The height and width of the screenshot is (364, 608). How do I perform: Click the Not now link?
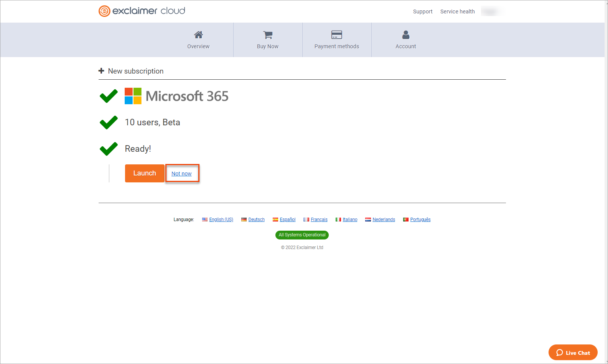click(x=181, y=174)
